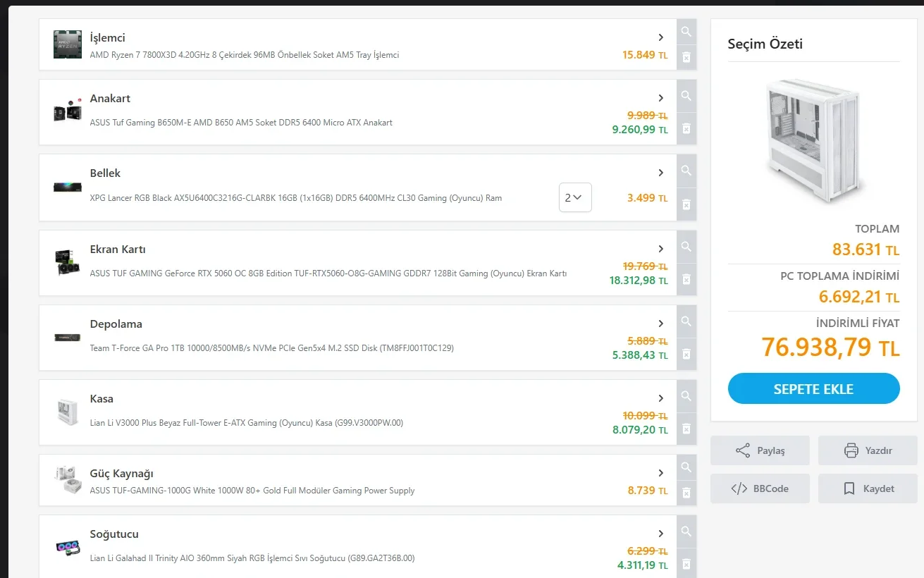
Task: Click the Paylaş share button
Action: coord(760,450)
